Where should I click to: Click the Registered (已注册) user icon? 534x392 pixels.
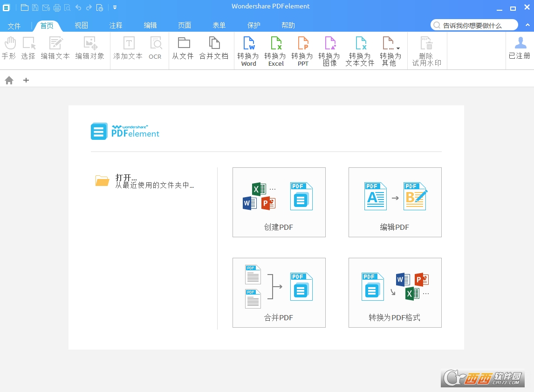(520, 43)
